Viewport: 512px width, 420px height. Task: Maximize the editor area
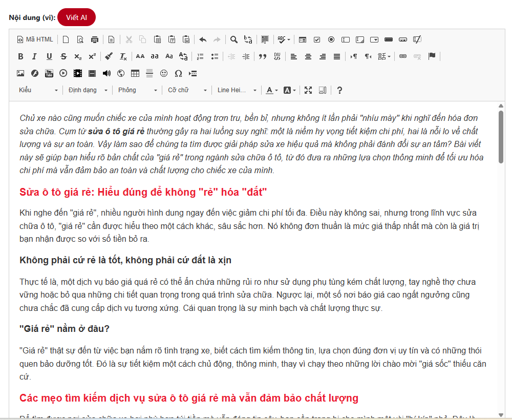point(308,90)
